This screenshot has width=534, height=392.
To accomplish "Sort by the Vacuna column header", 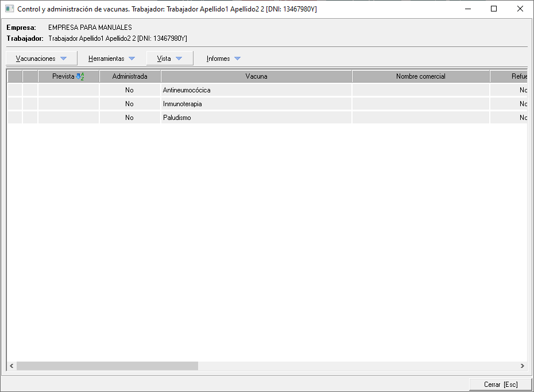I will (256, 76).
